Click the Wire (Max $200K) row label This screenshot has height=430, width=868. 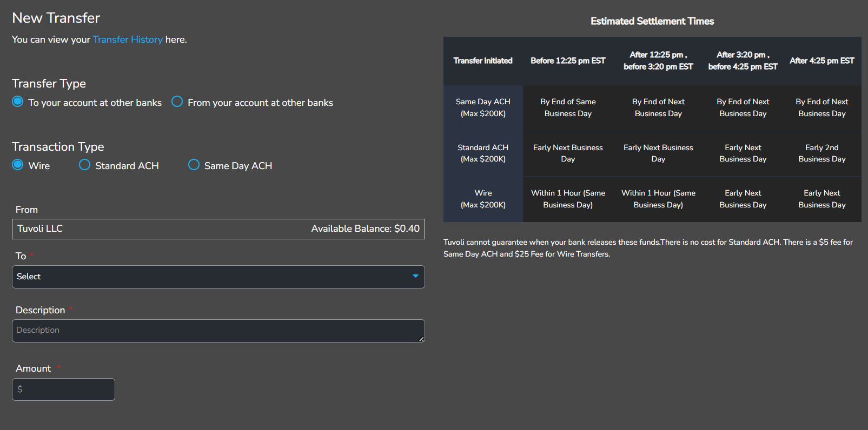click(483, 199)
